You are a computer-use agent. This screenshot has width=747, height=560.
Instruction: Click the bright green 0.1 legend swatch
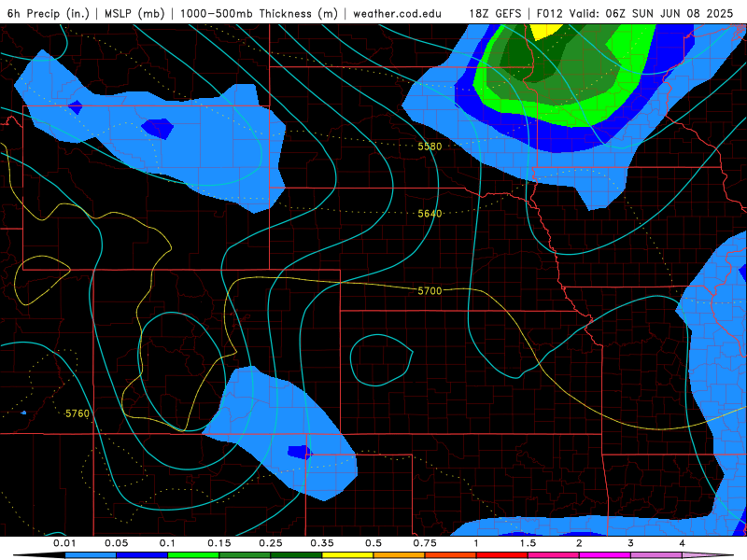pos(193,555)
